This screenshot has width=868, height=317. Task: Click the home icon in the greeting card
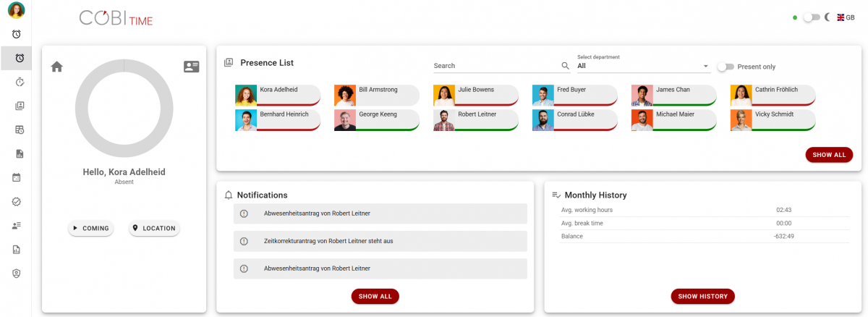point(57,67)
